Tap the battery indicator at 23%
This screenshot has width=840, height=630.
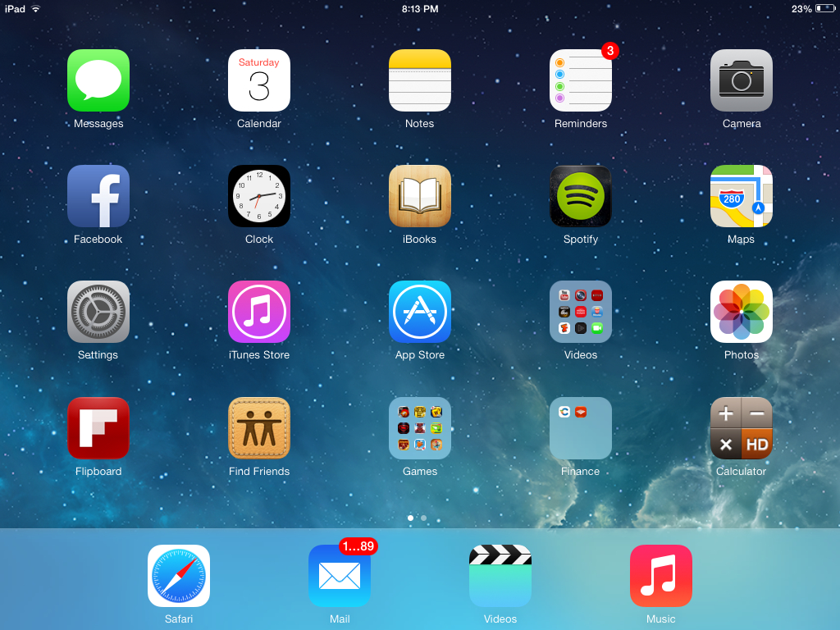pyautogui.click(x=813, y=8)
